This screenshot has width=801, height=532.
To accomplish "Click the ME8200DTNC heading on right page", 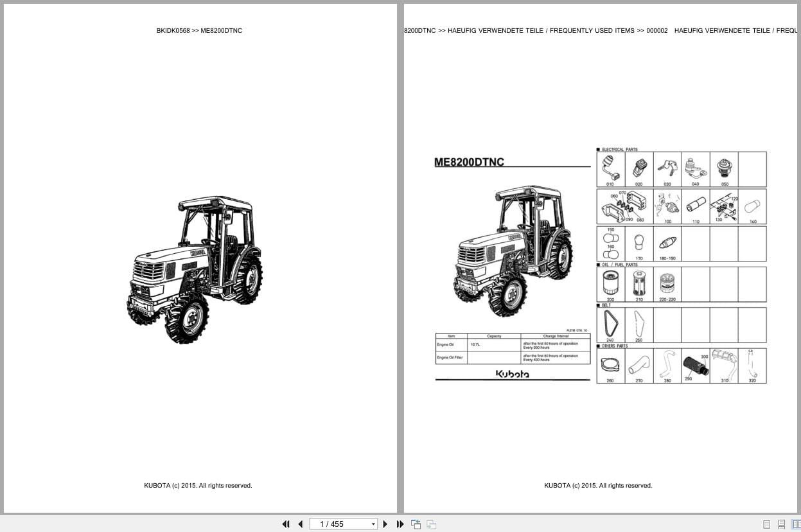I will 470,162.
